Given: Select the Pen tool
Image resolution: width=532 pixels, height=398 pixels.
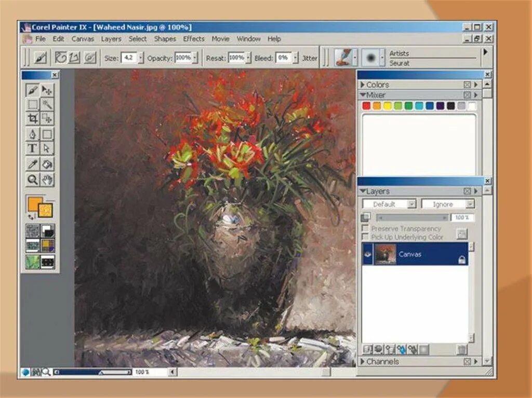Looking at the screenshot, I should [x=33, y=134].
